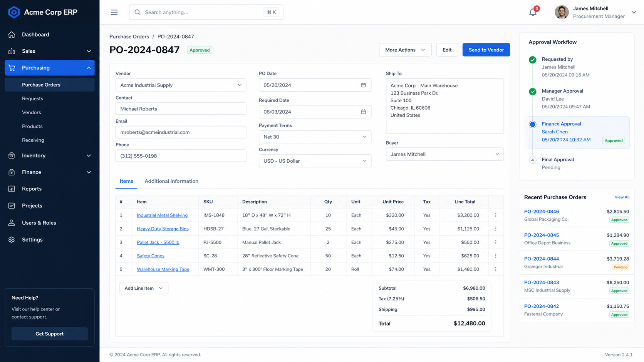Click the Ship To address box

(445, 106)
